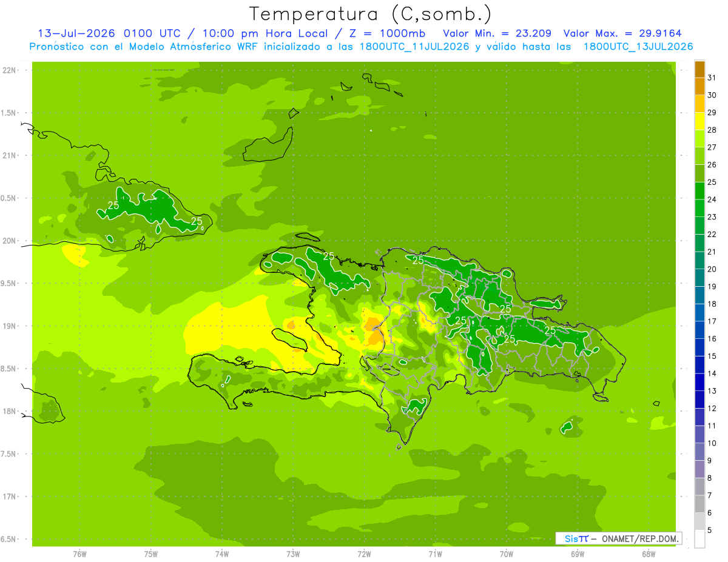Pick the olive-green legend swatch between 25 and 26

699,173
